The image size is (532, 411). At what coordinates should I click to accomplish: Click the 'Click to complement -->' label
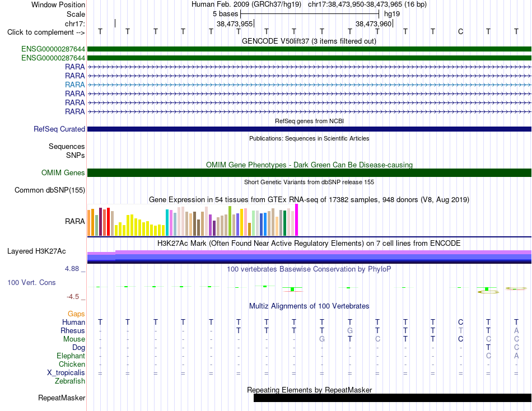coord(46,32)
